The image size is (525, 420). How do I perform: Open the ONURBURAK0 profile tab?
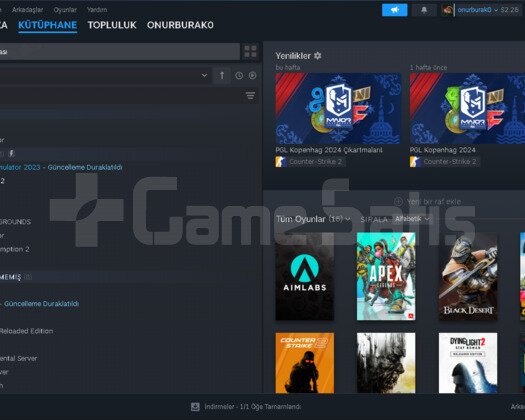click(x=180, y=25)
